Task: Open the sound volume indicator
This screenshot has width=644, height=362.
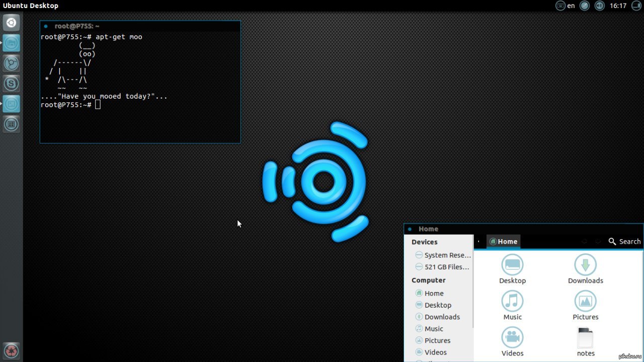Action: (599, 6)
